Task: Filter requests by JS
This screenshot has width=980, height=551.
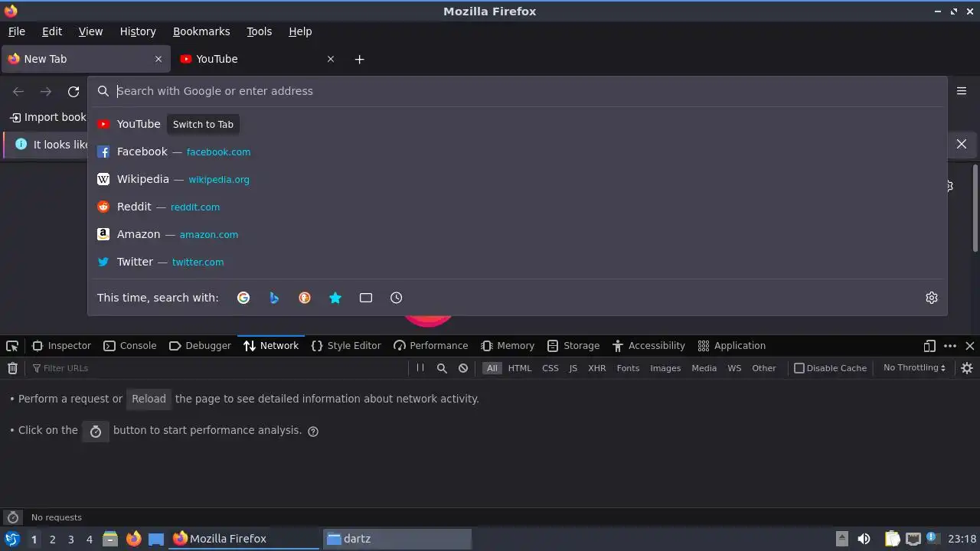Action: point(573,368)
